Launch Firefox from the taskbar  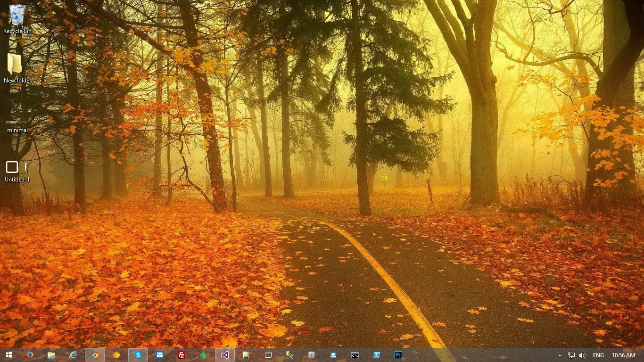point(30,355)
